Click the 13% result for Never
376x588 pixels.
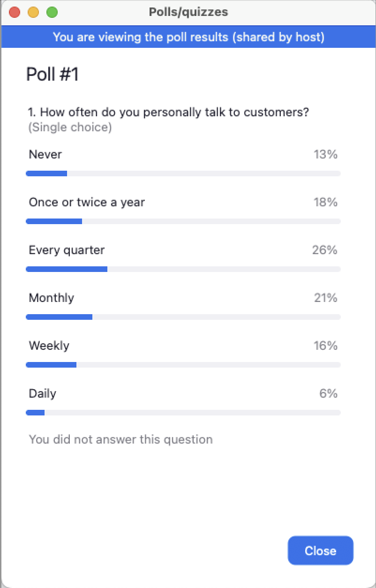point(325,154)
